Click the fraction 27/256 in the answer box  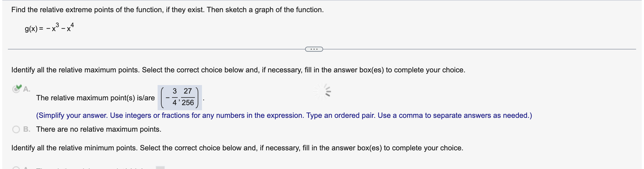coord(188,98)
